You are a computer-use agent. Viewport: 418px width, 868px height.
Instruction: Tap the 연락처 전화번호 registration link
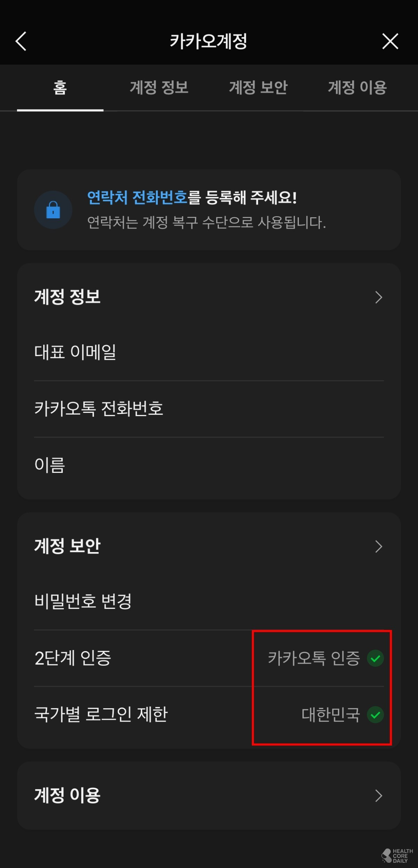point(137,198)
